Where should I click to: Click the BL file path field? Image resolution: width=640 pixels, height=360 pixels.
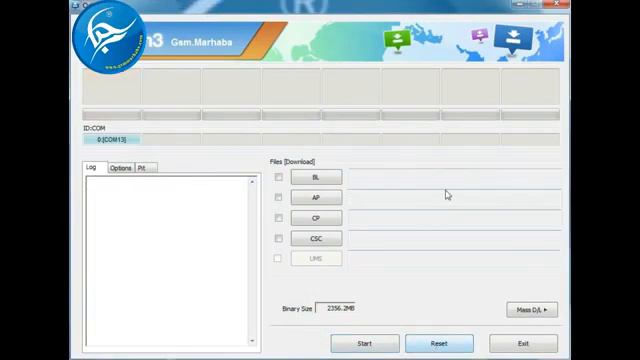(454, 178)
